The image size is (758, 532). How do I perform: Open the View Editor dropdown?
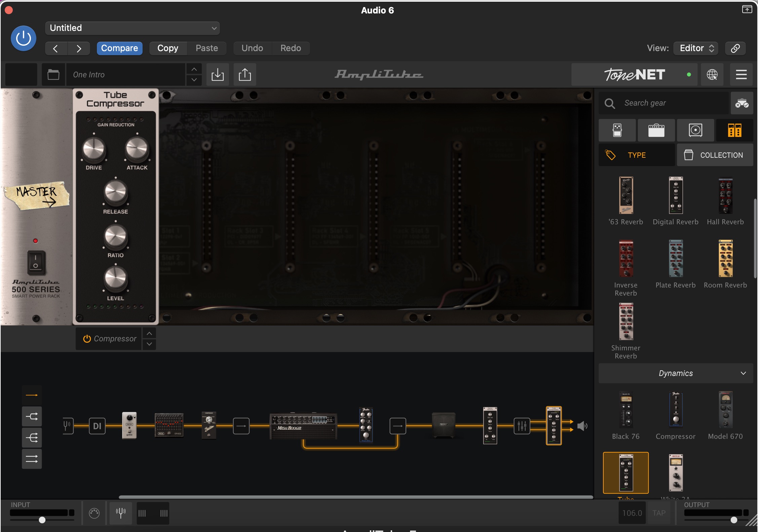tap(696, 48)
